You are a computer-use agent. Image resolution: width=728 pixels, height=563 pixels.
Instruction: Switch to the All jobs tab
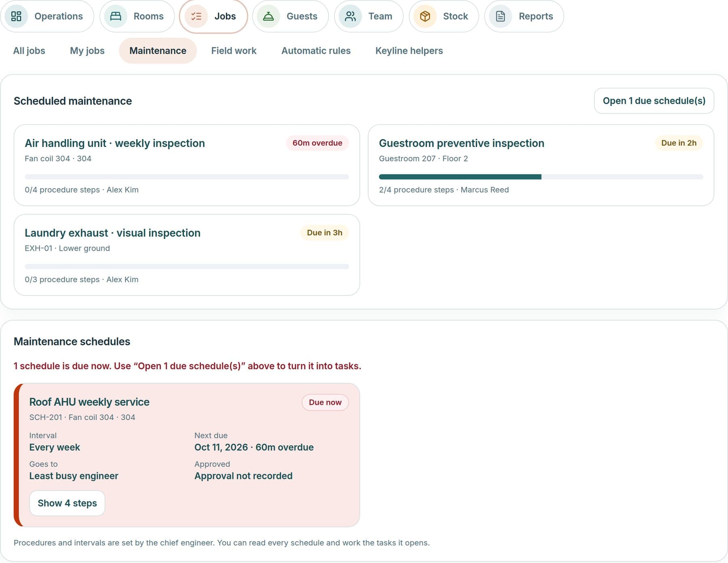click(x=29, y=51)
